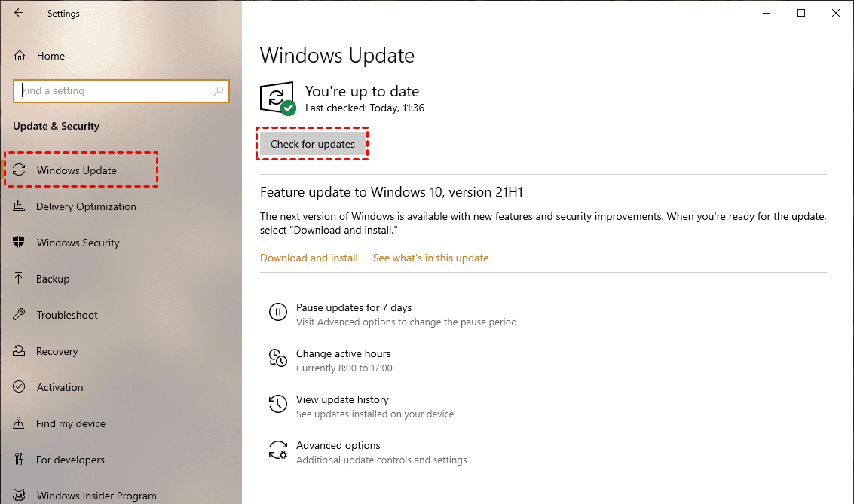Select Delivery Optimization from sidebar
The width and height of the screenshot is (854, 504).
click(86, 206)
